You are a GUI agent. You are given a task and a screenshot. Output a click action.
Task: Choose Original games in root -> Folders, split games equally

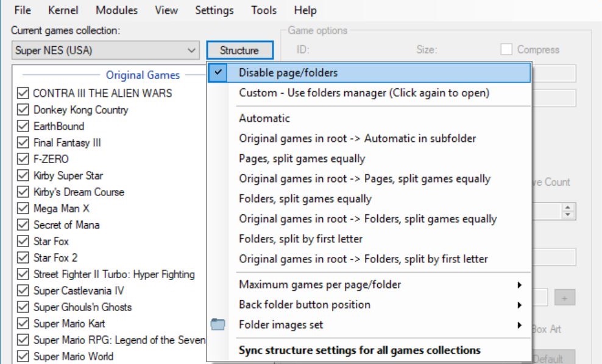(x=369, y=219)
